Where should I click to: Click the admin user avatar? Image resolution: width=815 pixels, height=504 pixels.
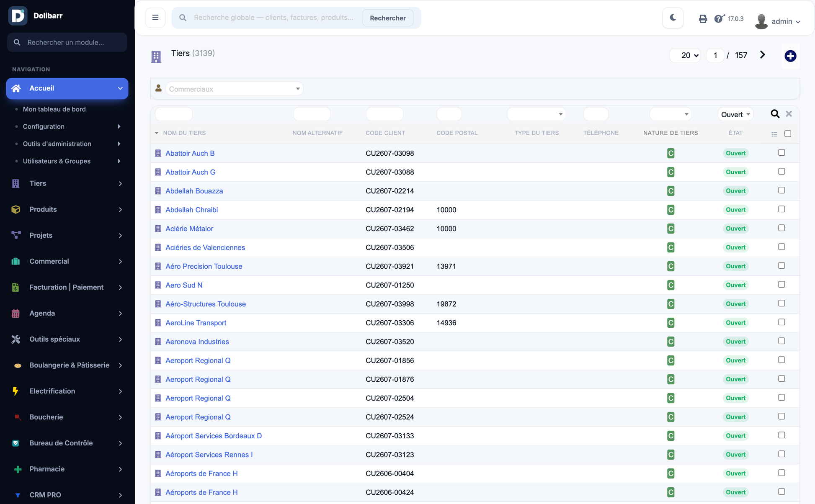pos(761,21)
